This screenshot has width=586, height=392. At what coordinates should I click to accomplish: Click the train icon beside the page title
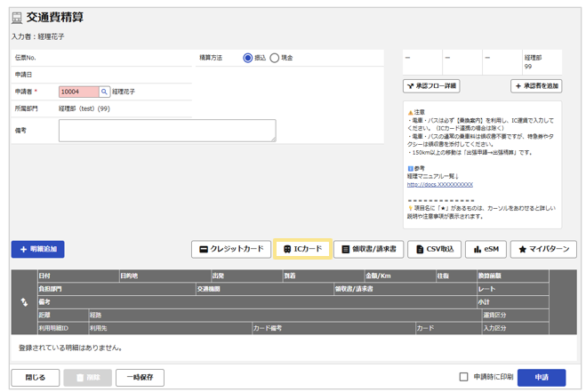[x=17, y=18]
